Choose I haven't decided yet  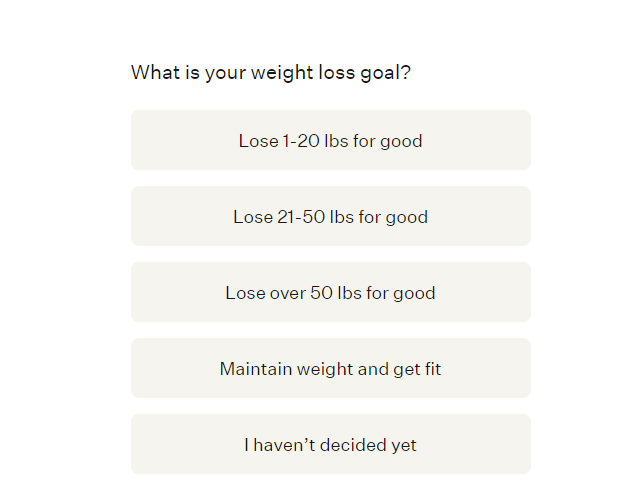click(331, 444)
